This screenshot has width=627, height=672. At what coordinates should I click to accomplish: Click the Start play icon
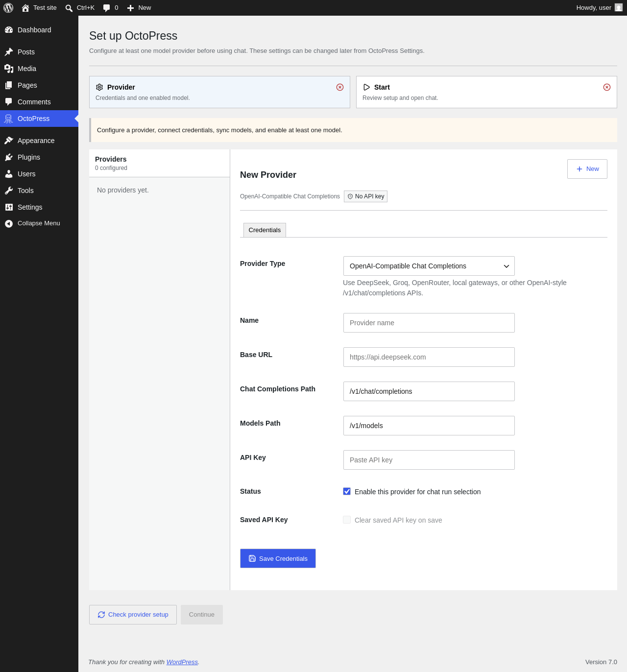(366, 87)
